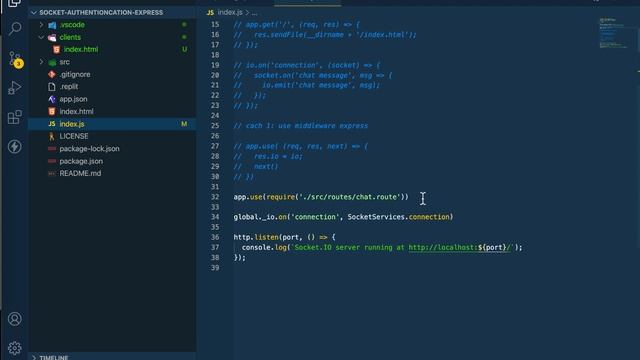Viewport: 640px width, 360px height.
Task: Open the Extensions view
Action: coord(15,117)
